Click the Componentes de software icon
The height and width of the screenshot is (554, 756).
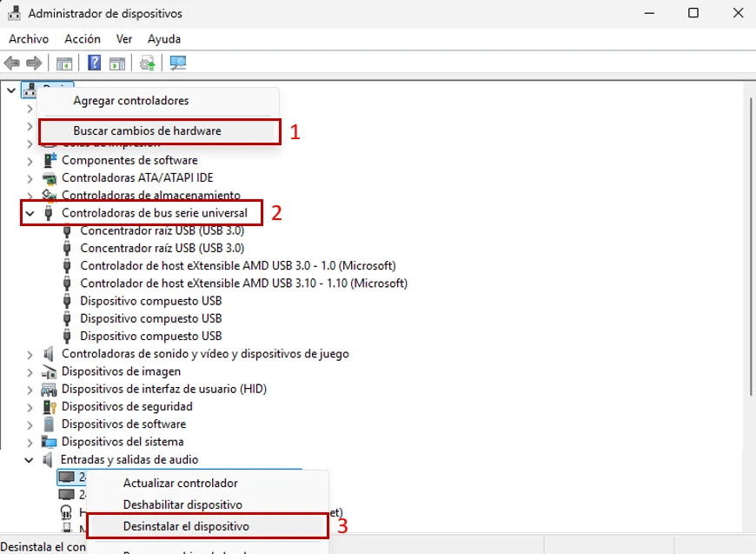[x=50, y=160]
